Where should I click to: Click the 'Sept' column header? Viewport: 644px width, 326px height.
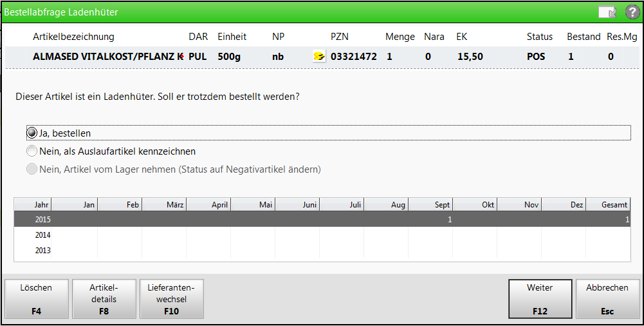(430, 204)
